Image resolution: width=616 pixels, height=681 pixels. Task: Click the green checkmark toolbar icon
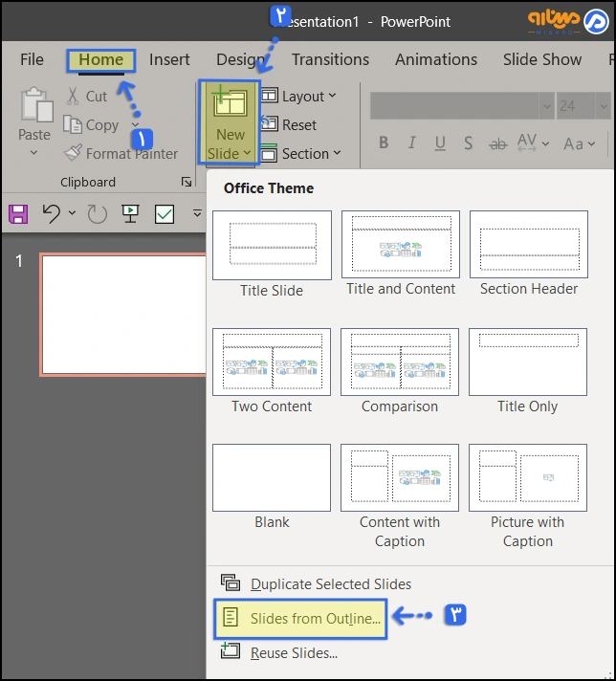165,214
